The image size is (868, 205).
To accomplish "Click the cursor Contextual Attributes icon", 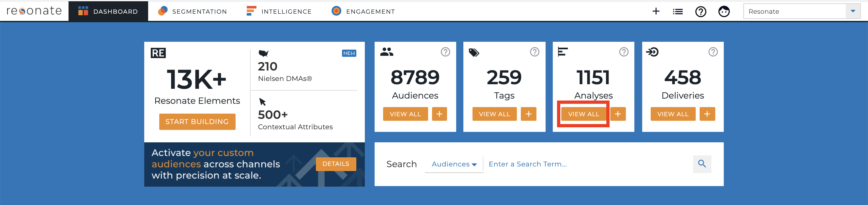I will click(x=262, y=102).
